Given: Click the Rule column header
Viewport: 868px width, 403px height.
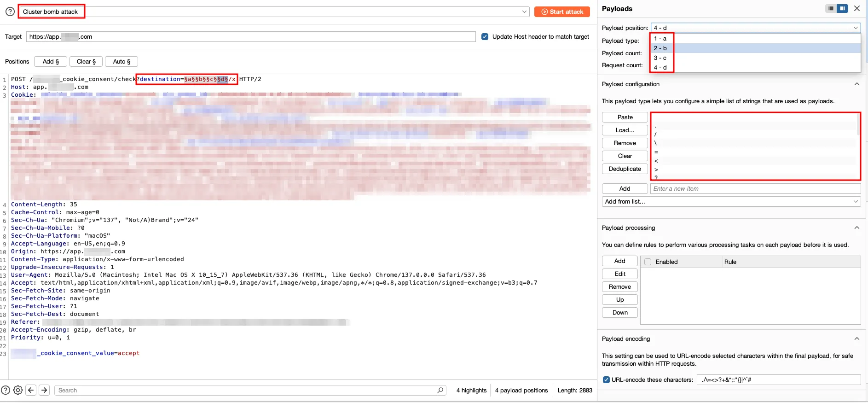Looking at the screenshot, I should point(791,262).
